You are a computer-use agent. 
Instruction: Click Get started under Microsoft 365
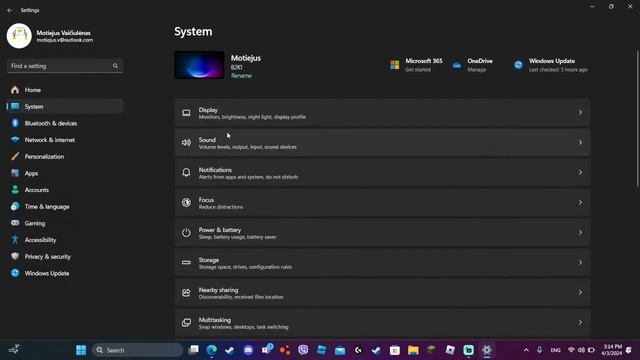click(418, 70)
